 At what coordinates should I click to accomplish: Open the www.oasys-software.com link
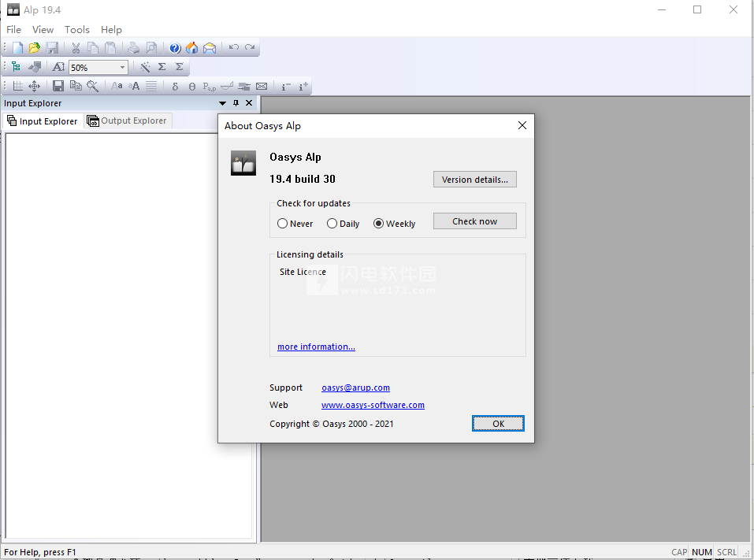click(373, 405)
